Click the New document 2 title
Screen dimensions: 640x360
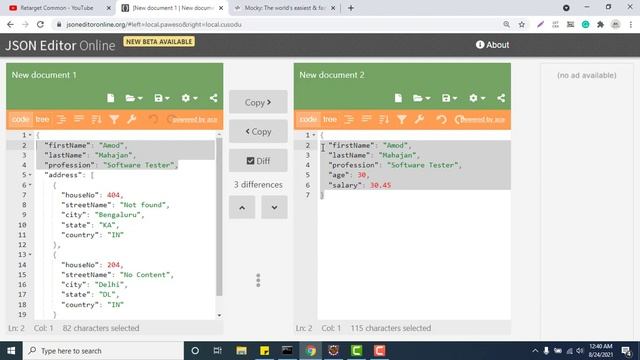(332, 75)
